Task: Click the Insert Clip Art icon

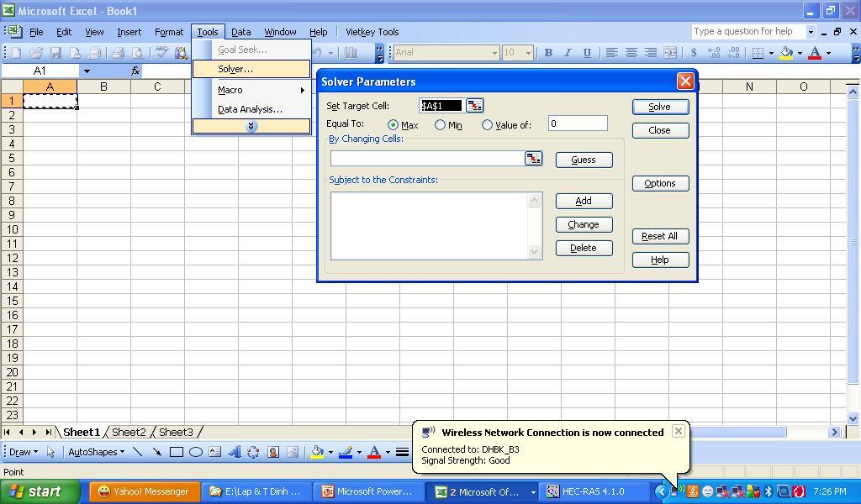Action: 273,452
